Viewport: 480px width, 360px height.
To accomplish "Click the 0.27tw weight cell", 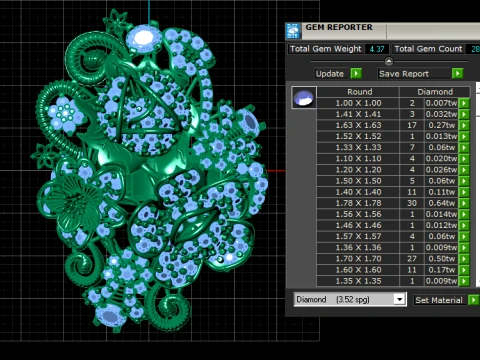I will pos(441,125).
